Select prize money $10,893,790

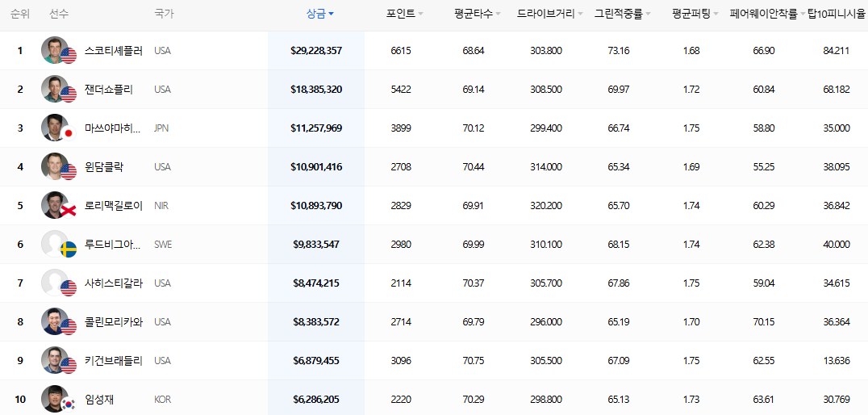click(x=316, y=206)
